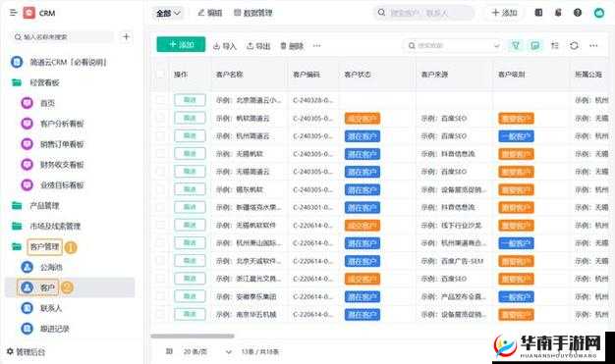Viewport: 615px width, 364px height.
Task: Focus the table toolbar search field
Action: (x=453, y=45)
